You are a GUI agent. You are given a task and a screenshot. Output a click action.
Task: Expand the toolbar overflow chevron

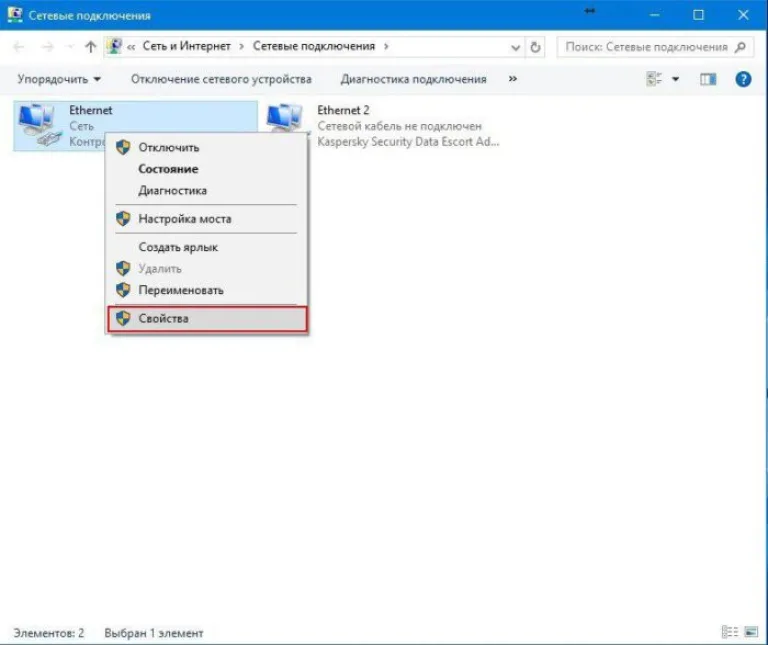512,79
